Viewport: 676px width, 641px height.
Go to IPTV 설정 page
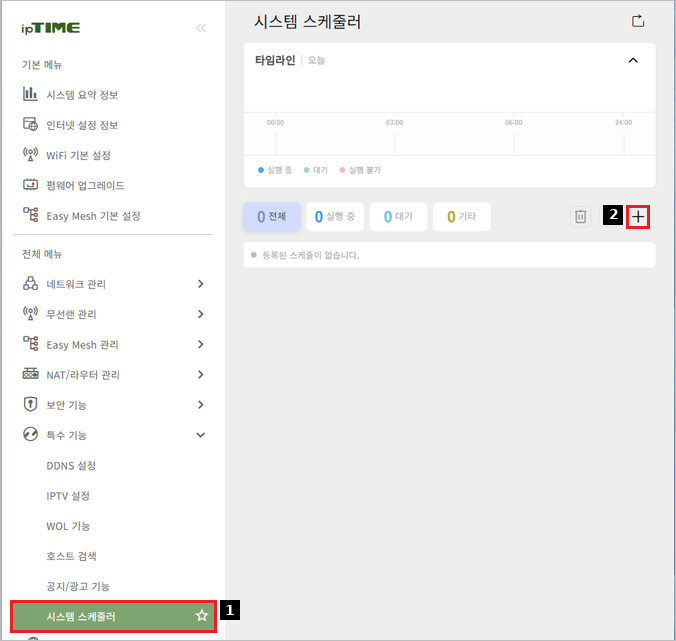[68, 496]
